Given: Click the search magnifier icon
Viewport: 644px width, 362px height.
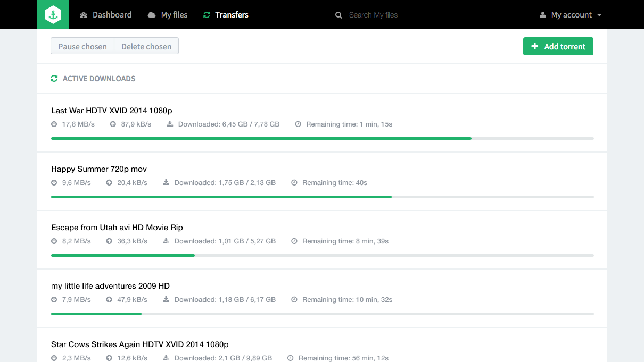Looking at the screenshot, I should 338,15.
